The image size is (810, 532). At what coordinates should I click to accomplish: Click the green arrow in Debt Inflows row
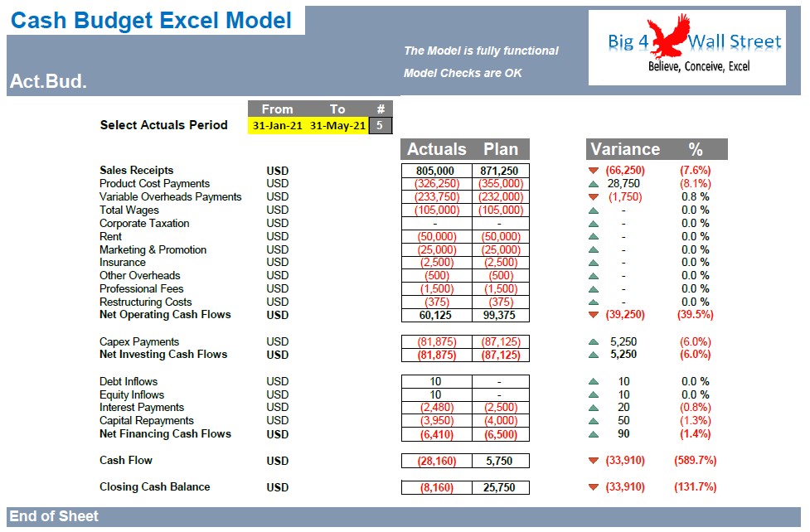(x=594, y=382)
